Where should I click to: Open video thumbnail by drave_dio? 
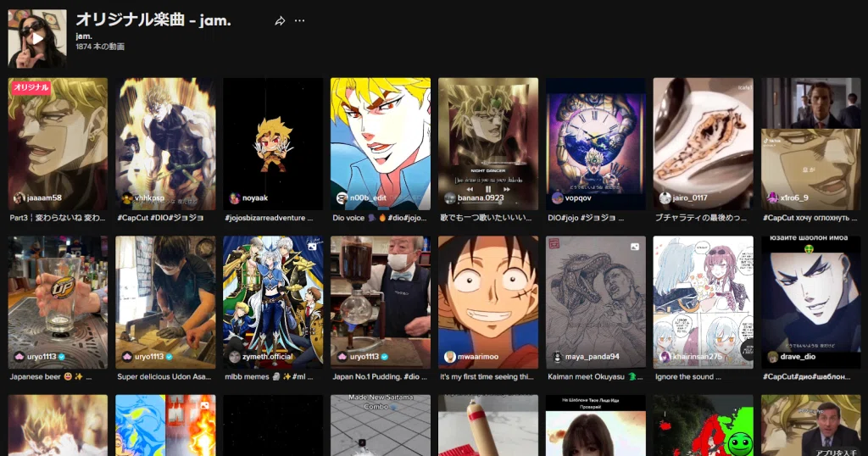pos(810,302)
